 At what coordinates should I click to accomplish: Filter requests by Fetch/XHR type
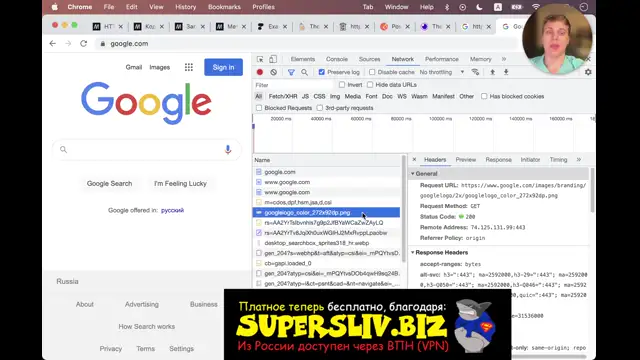[x=283, y=97]
